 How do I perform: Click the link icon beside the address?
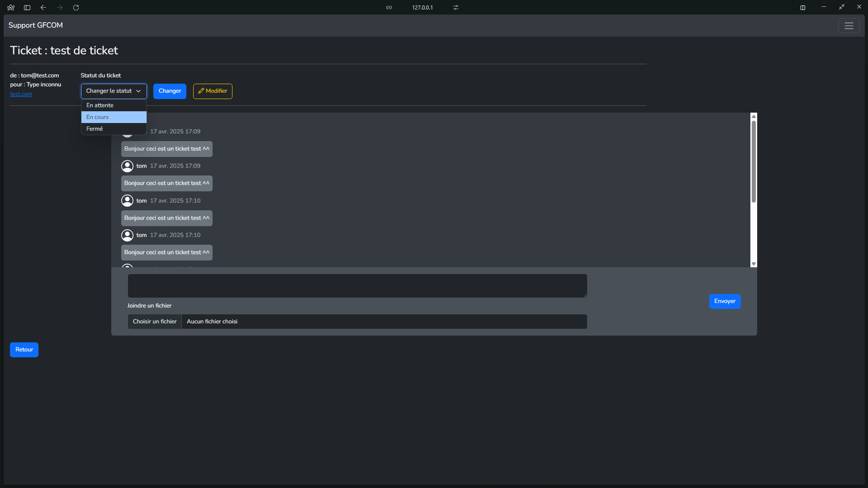tap(389, 8)
